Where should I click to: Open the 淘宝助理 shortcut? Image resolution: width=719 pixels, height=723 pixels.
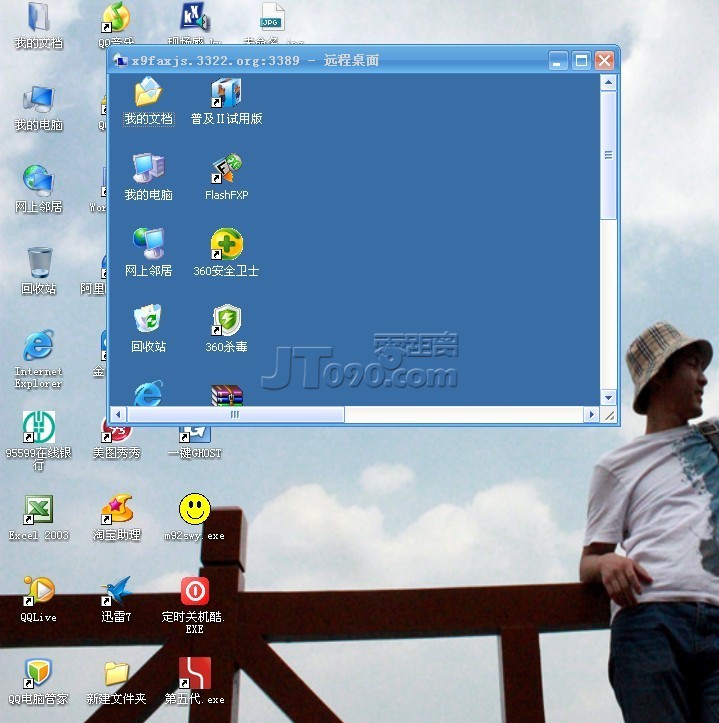pos(117,517)
